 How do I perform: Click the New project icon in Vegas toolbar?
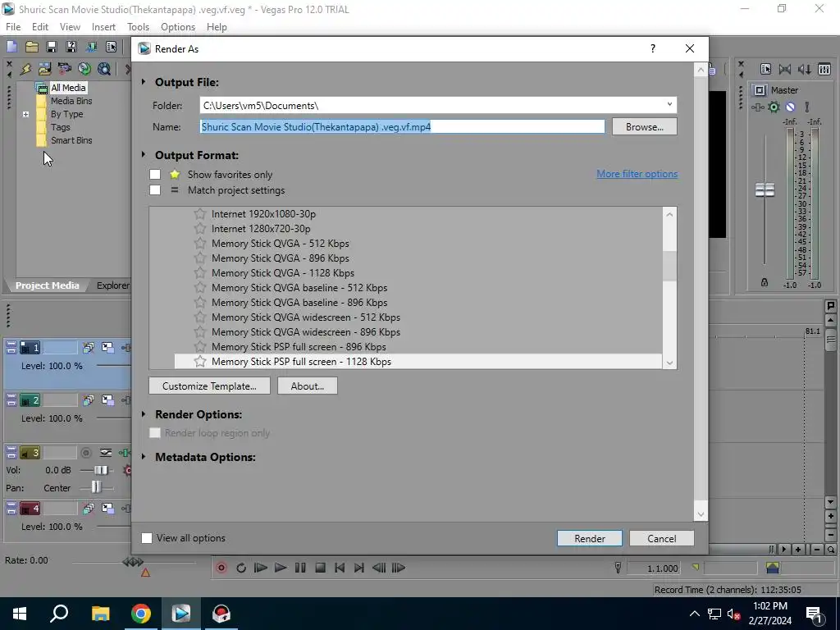(x=11, y=47)
